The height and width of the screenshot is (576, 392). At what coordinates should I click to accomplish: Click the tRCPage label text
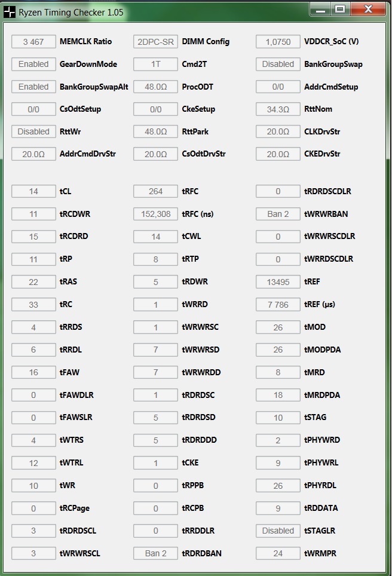click(x=75, y=508)
